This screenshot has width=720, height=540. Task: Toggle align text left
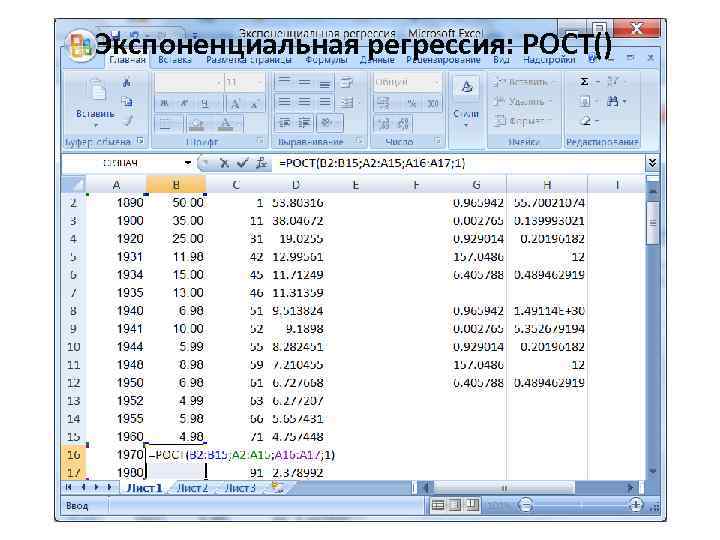tap(284, 102)
